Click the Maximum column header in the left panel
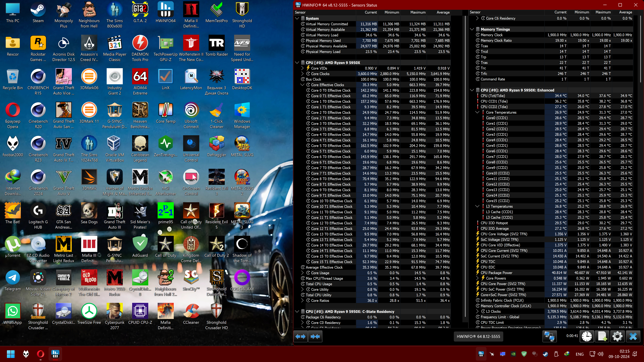Image resolution: width=644 pixels, height=362 pixels. pyautogui.click(x=418, y=12)
